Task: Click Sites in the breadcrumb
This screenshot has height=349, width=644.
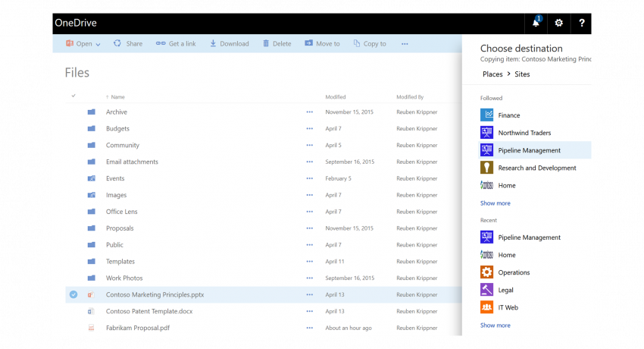Action: 522,74
